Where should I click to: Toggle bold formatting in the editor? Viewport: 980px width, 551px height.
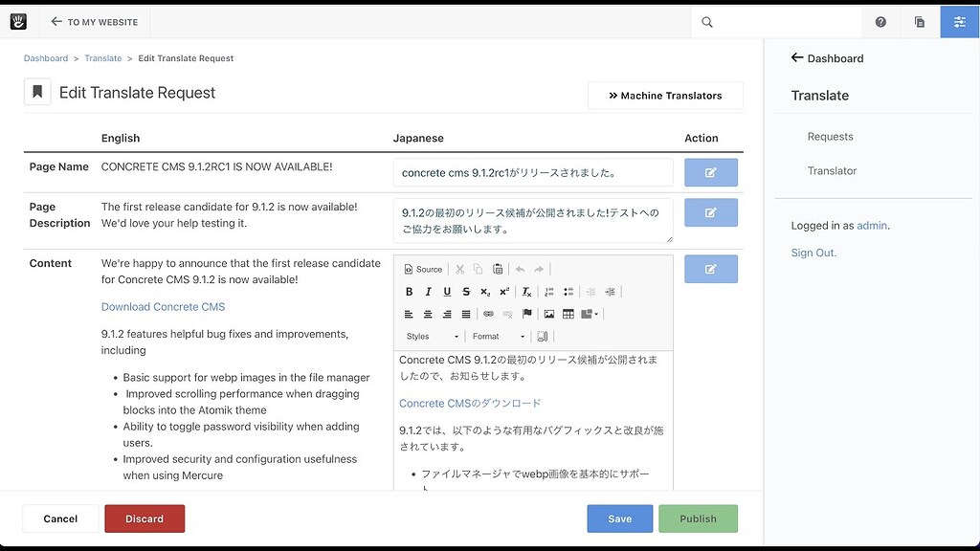coord(410,291)
